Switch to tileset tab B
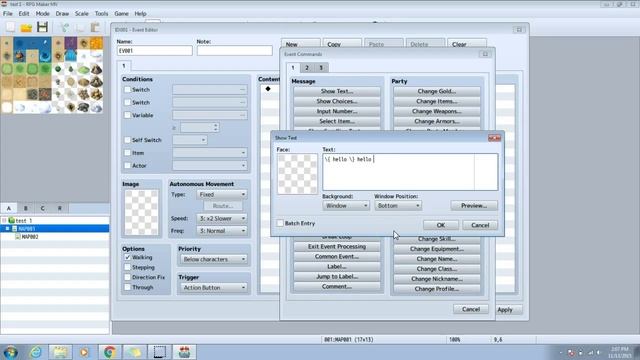640x360 pixels. pos(26,208)
